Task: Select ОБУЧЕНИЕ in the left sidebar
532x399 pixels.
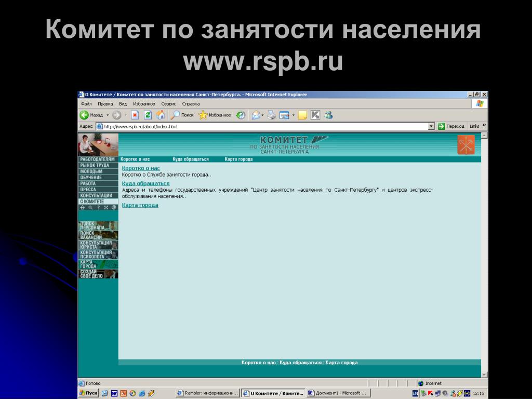Action: pyautogui.click(x=98, y=178)
